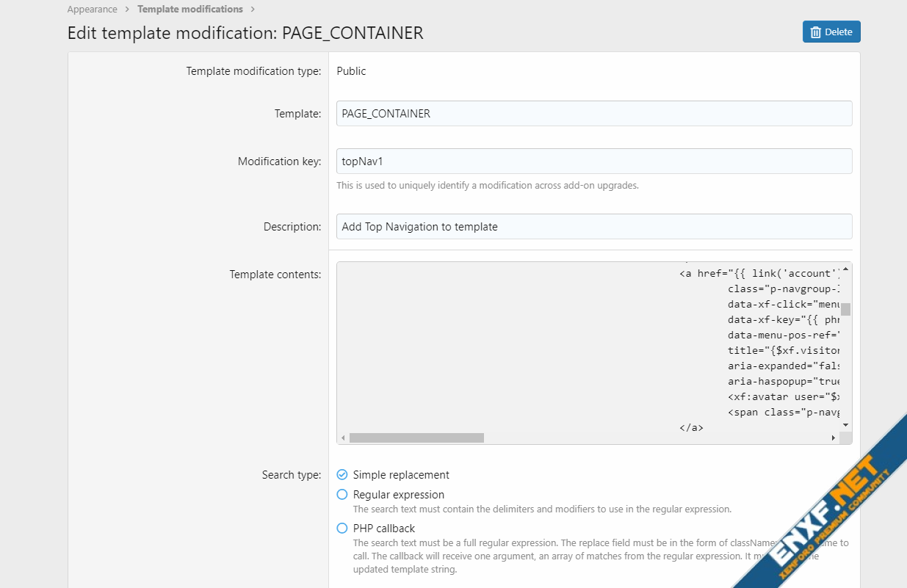Focus the Modification key field
Viewport: 907px width, 588px height.
point(594,161)
